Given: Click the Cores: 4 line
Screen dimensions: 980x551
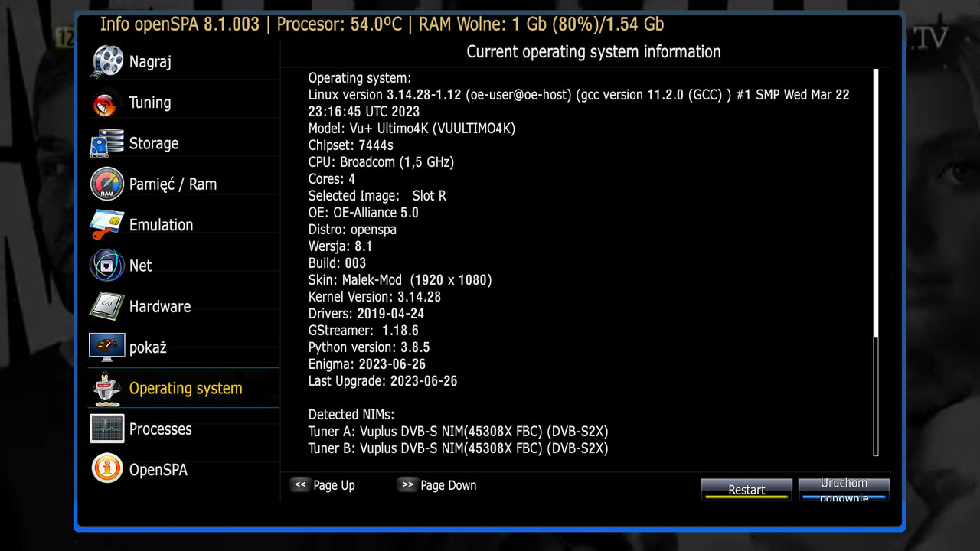Looking at the screenshot, I should 332,178.
